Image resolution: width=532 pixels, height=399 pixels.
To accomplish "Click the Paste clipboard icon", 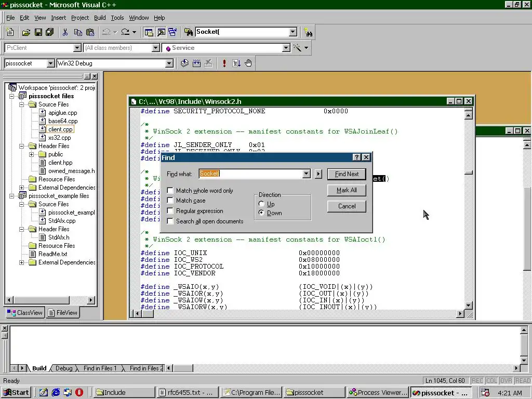I will point(90,32).
